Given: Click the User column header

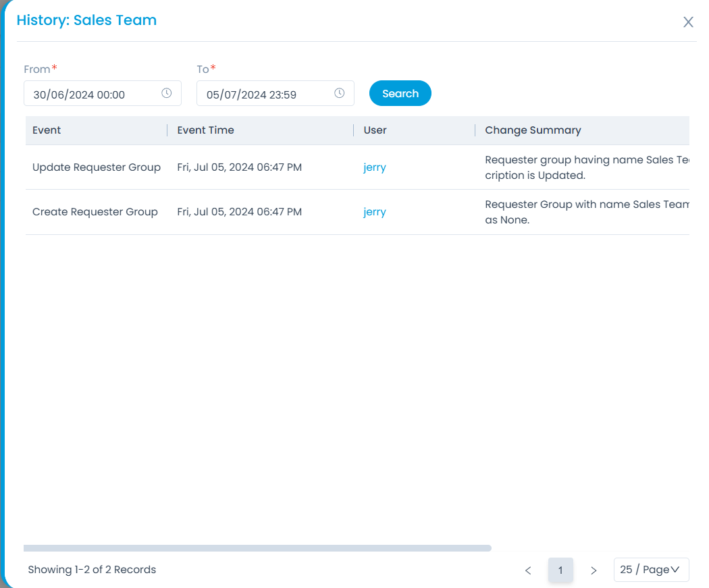Looking at the screenshot, I should [375, 130].
